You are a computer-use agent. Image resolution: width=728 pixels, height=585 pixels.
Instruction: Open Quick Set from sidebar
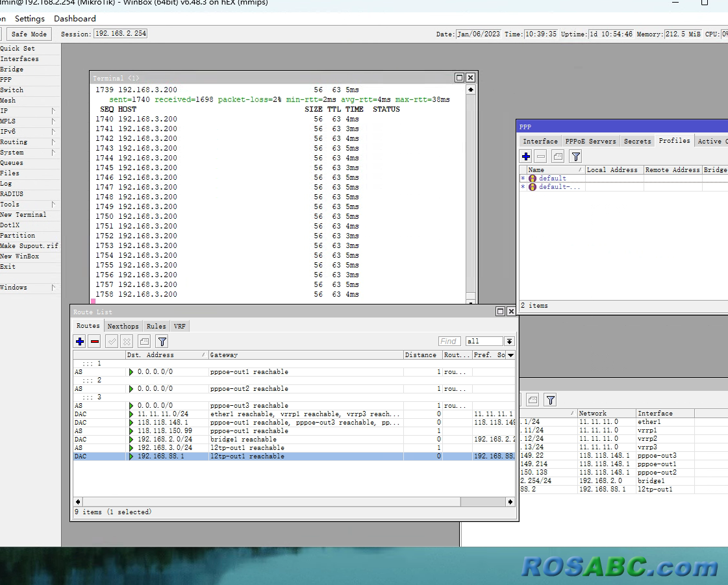pyautogui.click(x=18, y=48)
